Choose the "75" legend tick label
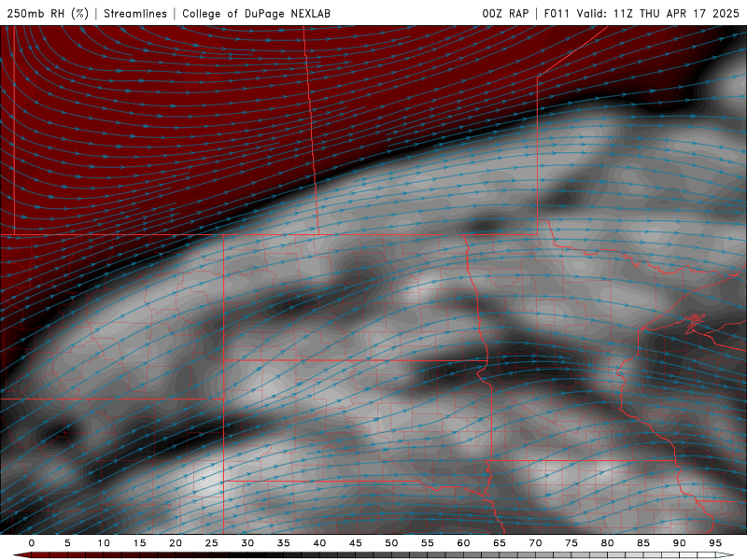 point(571,543)
